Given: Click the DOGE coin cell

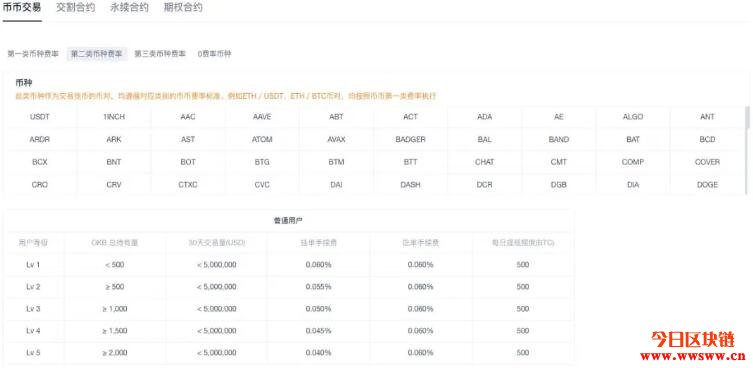Looking at the screenshot, I should point(707,184).
